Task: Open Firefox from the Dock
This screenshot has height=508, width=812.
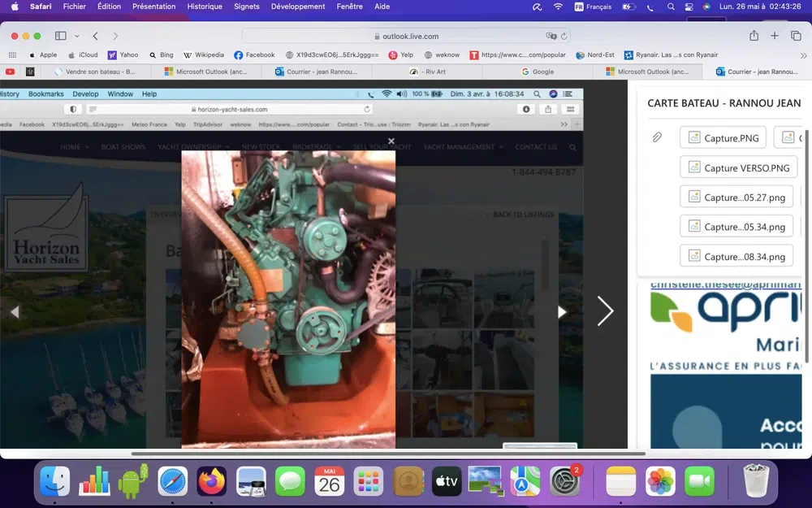Action: (x=212, y=481)
